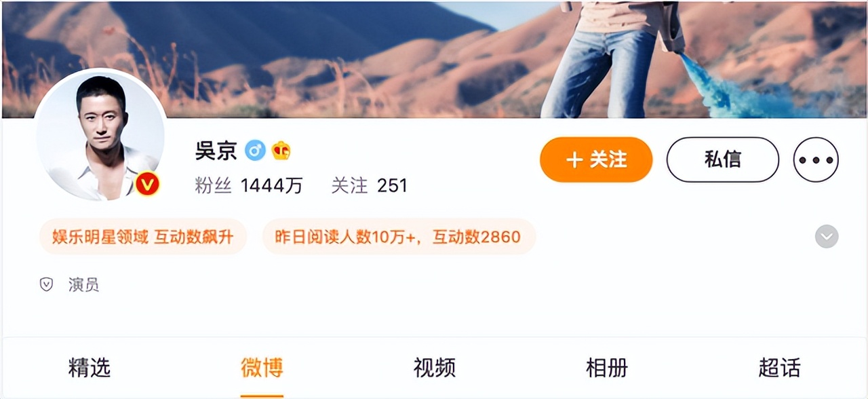
Task: Select the 微博 tab
Action: (262, 368)
